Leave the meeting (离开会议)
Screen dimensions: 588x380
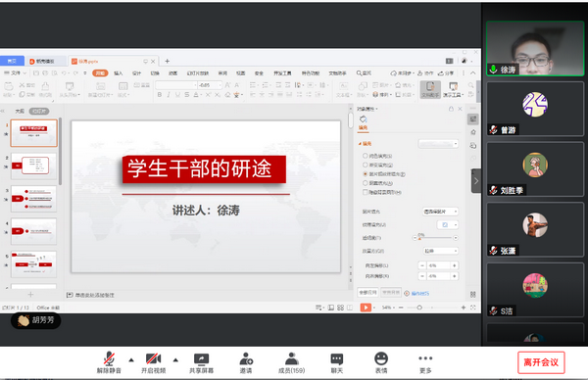(541, 362)
